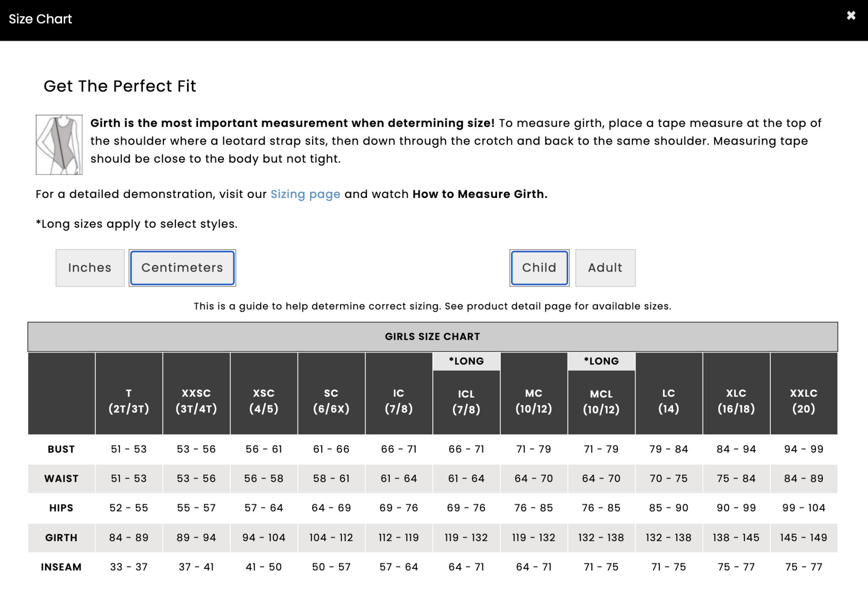Select the LC (14) column header
Viewport: 868px width, 607px height.
(669, 401)
